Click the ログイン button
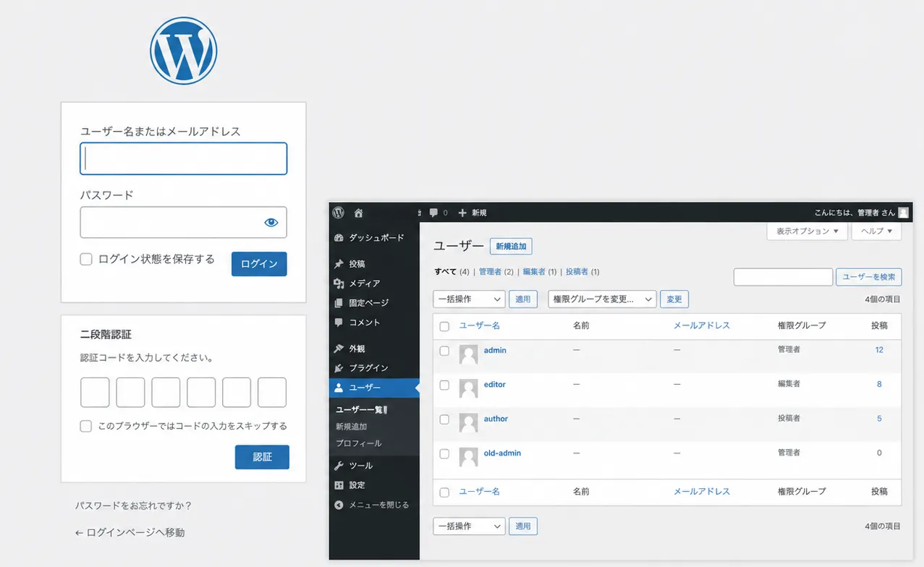924x567 pixels. click(259, 264)
